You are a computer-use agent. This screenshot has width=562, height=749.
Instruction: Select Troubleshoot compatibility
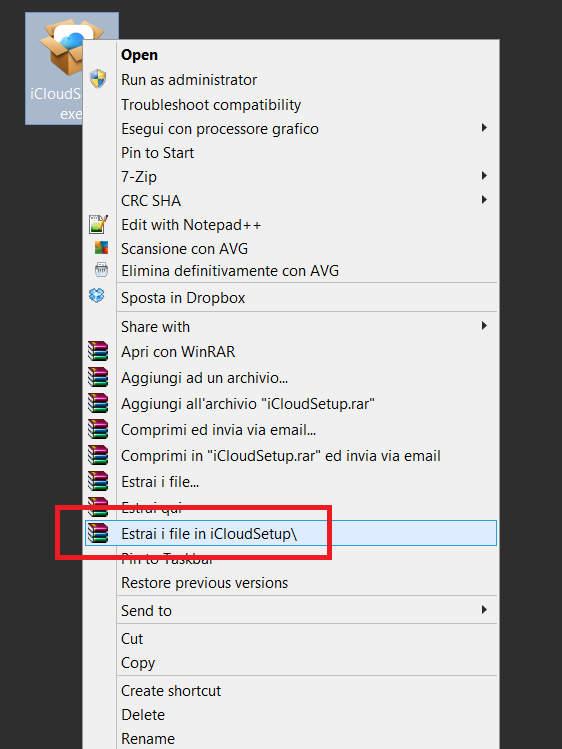211,105
